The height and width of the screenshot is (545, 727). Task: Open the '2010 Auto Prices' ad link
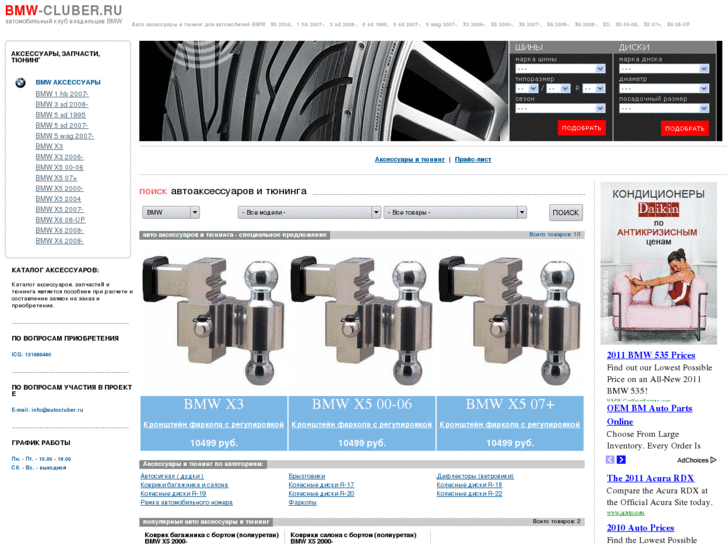pyautogui.click(x=640, y=528)
